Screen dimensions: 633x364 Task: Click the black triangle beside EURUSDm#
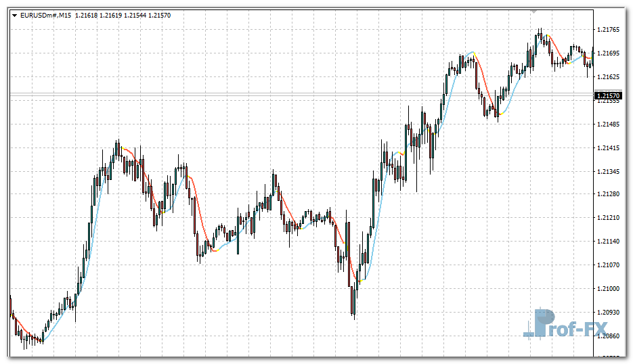pos(14,15)
